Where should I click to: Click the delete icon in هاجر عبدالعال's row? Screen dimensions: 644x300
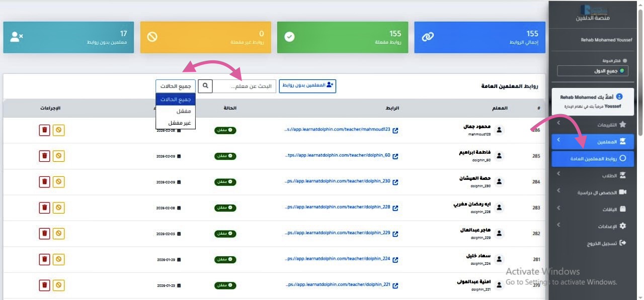[45, 233]
